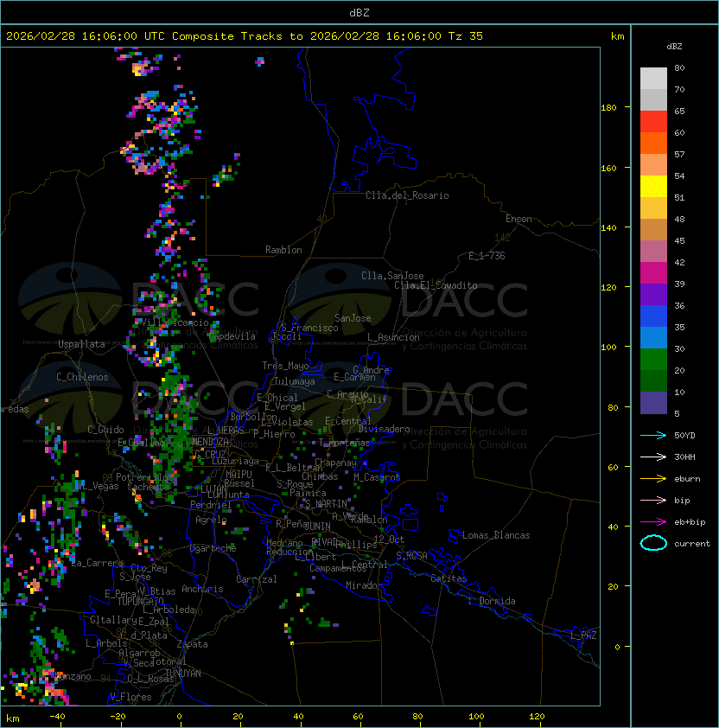The image size is (719, 728).
Task: Click the composite tracks timestamp header line
Action: [x=245, y=35]
